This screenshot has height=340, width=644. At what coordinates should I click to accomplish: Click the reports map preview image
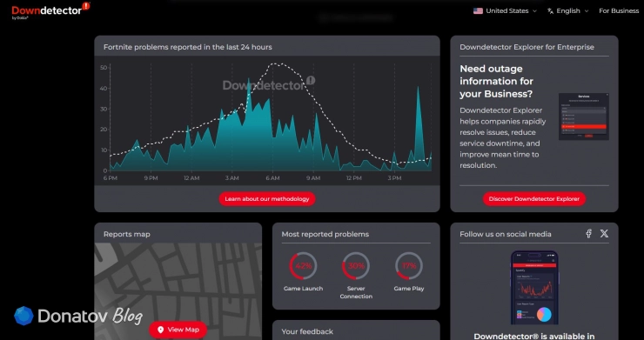pos(178,291)
